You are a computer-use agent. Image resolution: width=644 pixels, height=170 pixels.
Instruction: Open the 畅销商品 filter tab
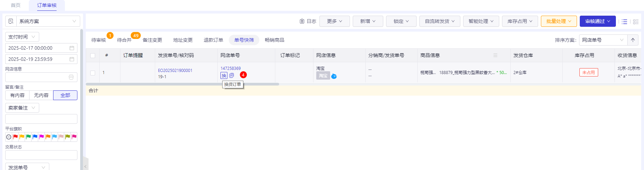click(275, 40)
